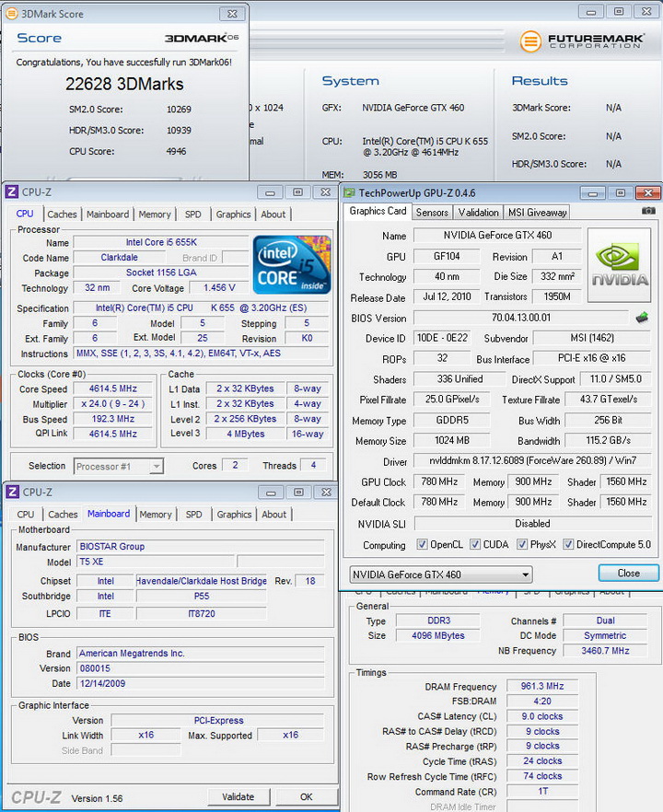
Task: Click the Core Speed value 4614.5 MHz
Action: pos(113,389)
